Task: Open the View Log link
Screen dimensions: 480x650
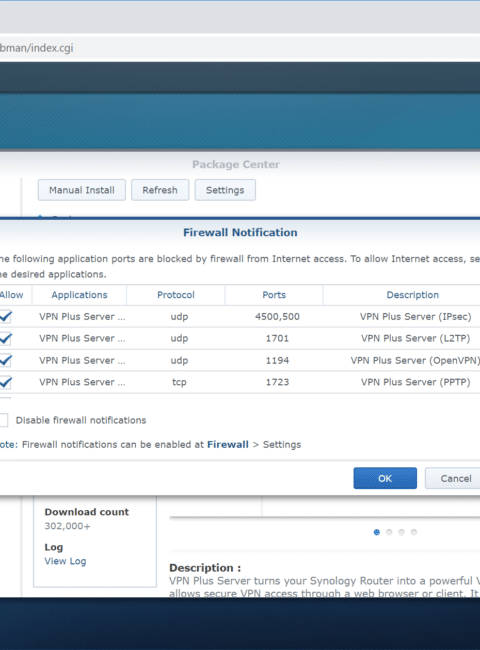Action: click(x=65, y=561)
